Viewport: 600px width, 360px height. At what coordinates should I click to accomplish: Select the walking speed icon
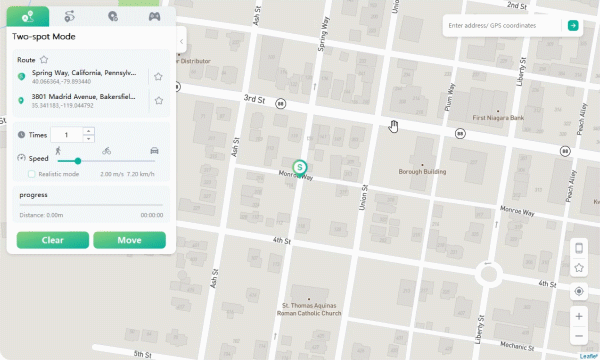(x=58, y=150)
